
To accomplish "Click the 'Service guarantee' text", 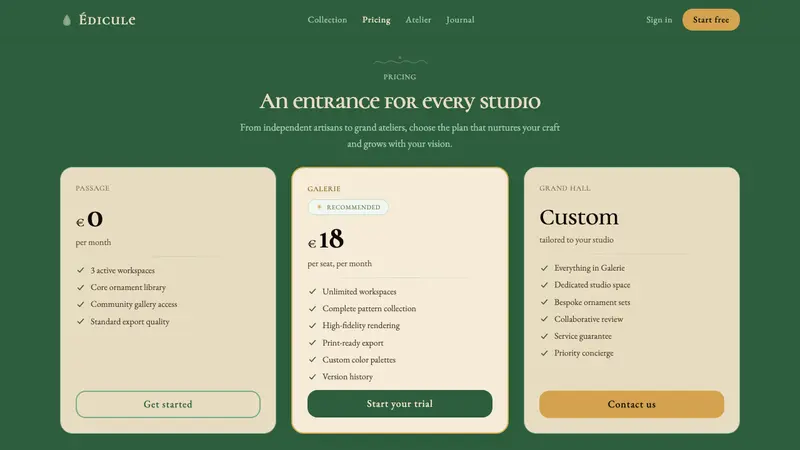I will pyautogui.click(x=583, y=336).
